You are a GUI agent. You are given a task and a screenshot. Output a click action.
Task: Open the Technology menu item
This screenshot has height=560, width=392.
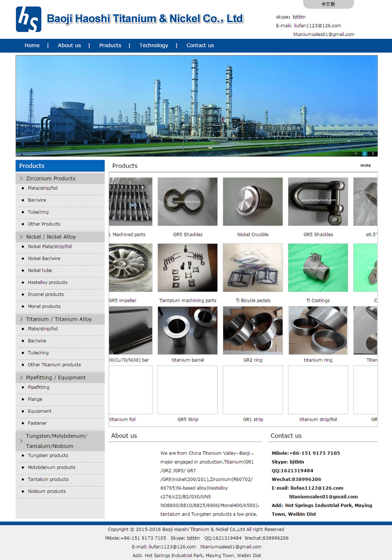pos(154,46)
